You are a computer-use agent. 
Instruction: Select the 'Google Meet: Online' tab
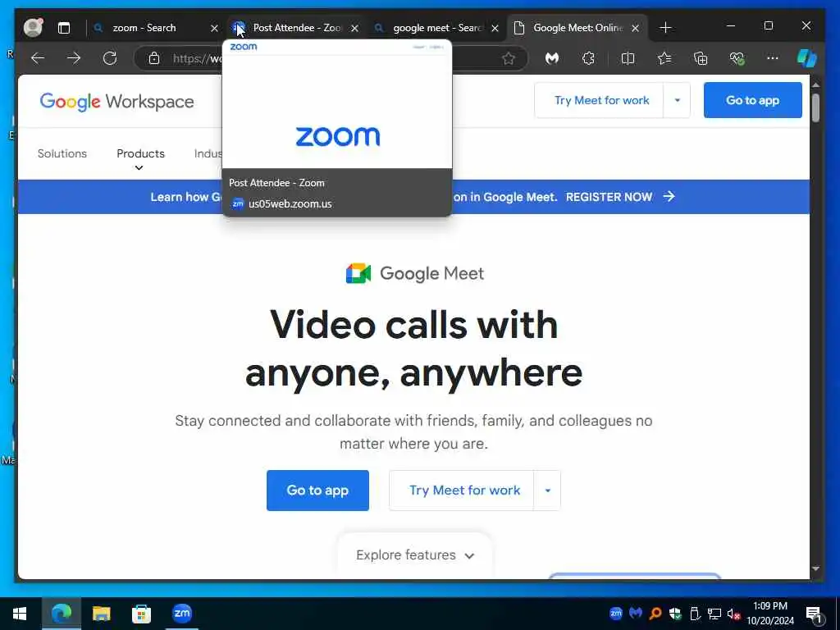pos(578,28)
